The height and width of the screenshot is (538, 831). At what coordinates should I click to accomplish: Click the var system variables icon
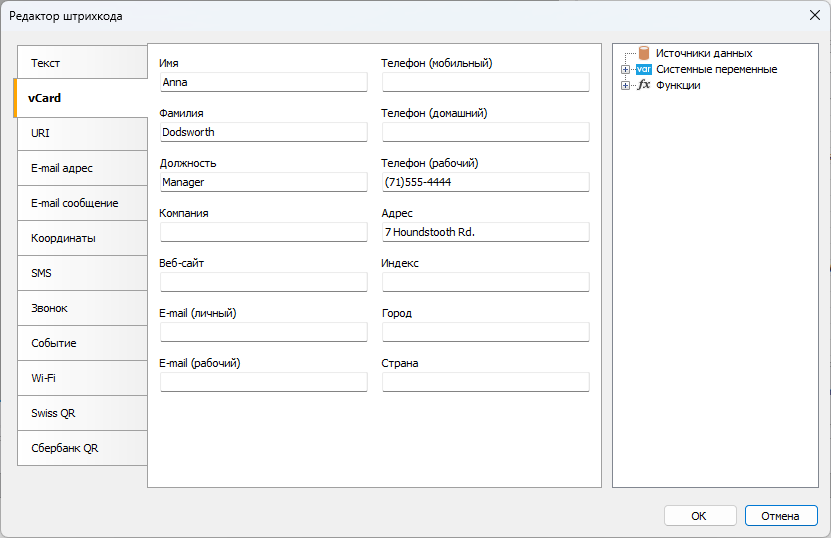pos(644,69)
